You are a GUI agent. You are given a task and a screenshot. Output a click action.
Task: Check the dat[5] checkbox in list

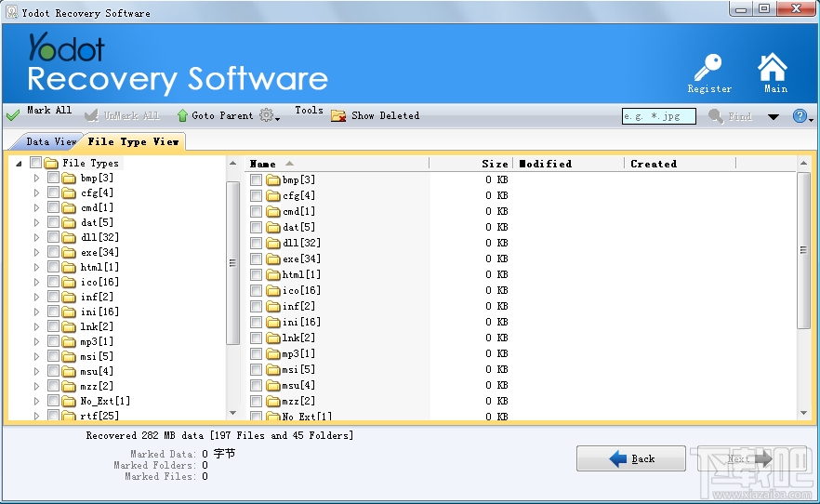pos(256,228)
